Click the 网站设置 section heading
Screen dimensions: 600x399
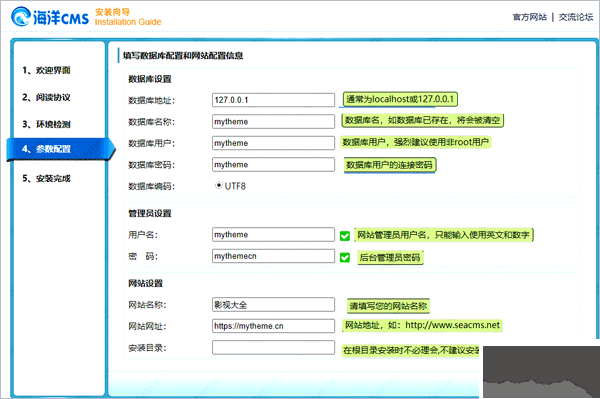tap(145, 283)
